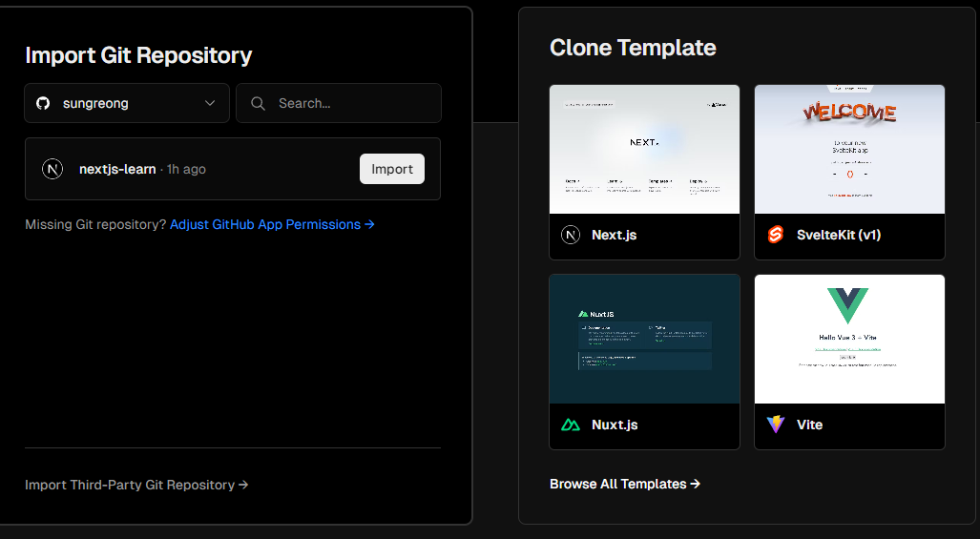
Task: Open the Vite template preview thumbnail
Action: tap(849, 339)
